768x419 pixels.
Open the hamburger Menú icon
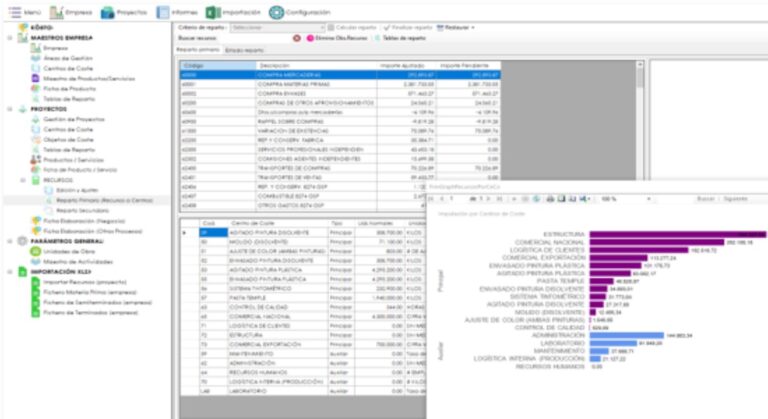13,13
